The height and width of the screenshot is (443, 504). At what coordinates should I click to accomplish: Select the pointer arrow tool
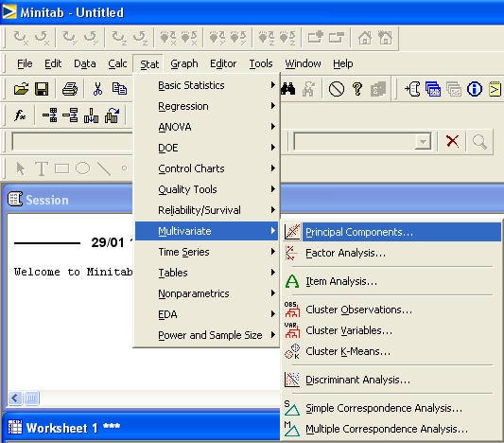click(21, 168)
